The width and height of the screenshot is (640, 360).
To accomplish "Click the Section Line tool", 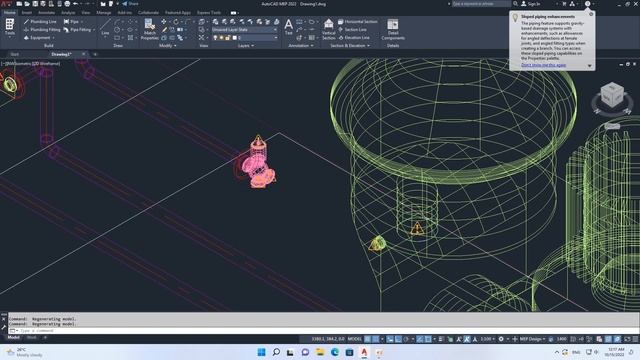I will 352,30.
